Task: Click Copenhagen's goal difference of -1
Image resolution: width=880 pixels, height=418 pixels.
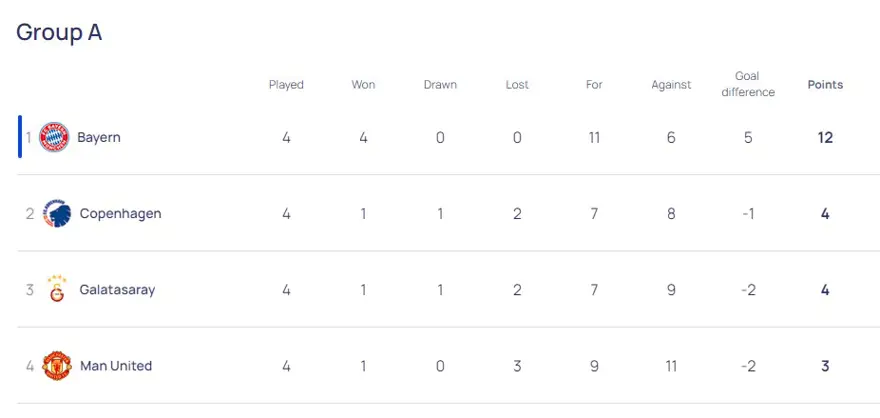Action: click(748, 213)
